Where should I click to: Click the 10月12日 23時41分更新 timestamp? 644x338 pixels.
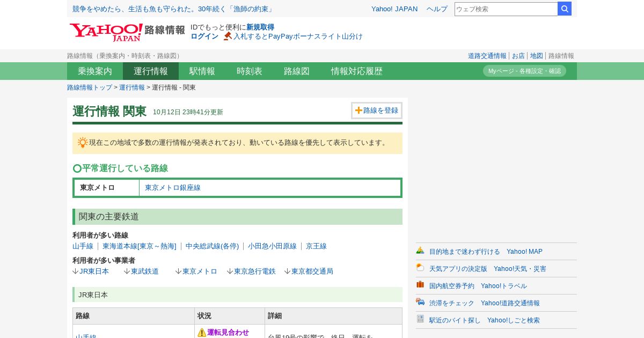[188, 112]
